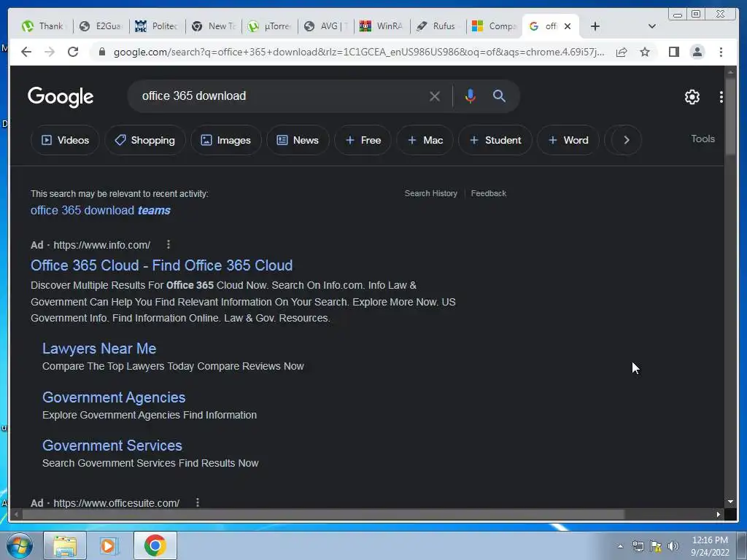747x560 pixels.
Task: Launch Windows Media Player from taskbar
Action: tap(109, 545)
